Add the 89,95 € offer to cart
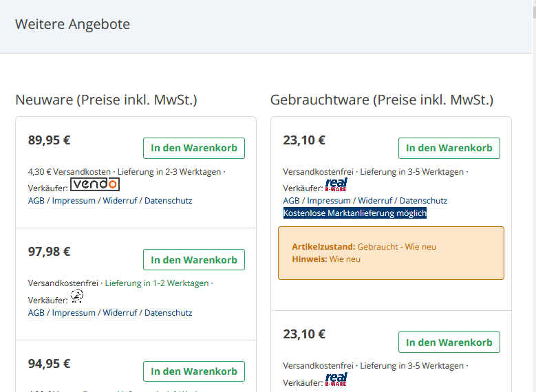This screenshot has height=392, width=536. tap(193, 148)
